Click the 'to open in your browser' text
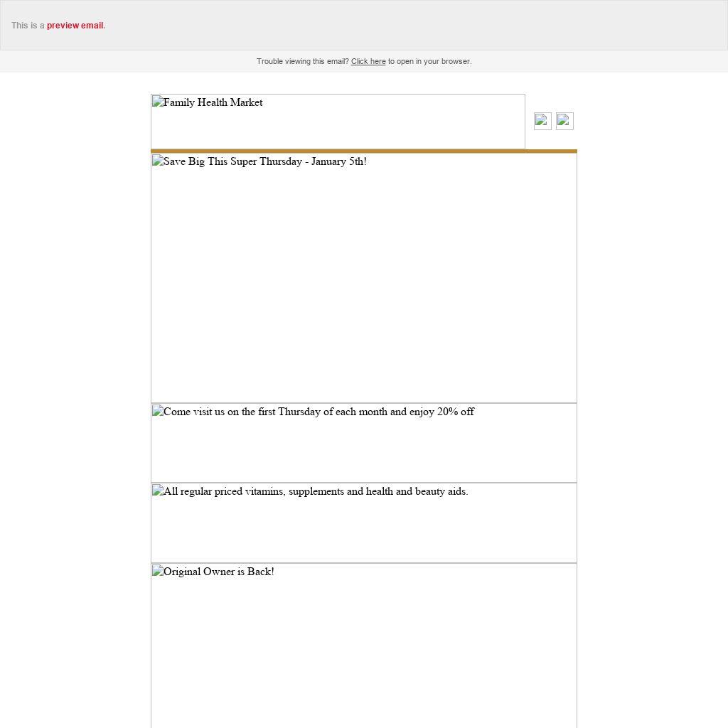This screenshot has width=728, height=728. click(429, 62)
